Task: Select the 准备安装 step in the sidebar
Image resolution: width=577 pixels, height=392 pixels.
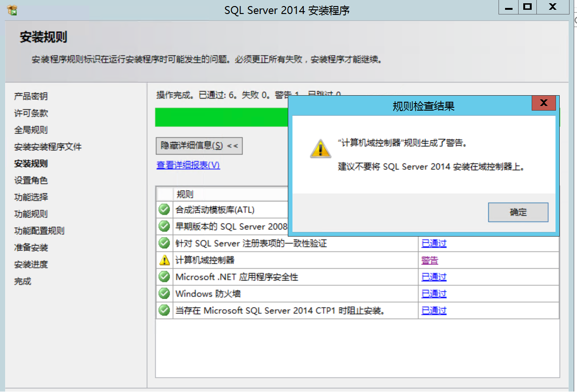Action: (31, 247)
